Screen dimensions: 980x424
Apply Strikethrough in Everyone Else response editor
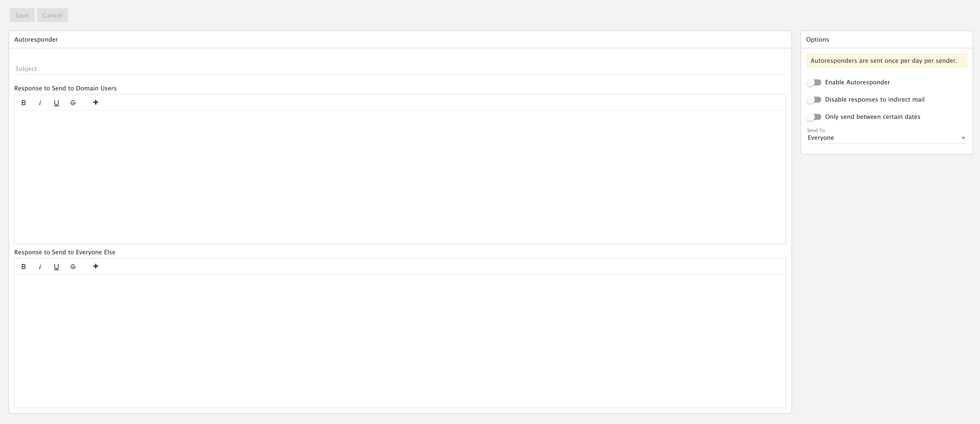tap(73, 267)
